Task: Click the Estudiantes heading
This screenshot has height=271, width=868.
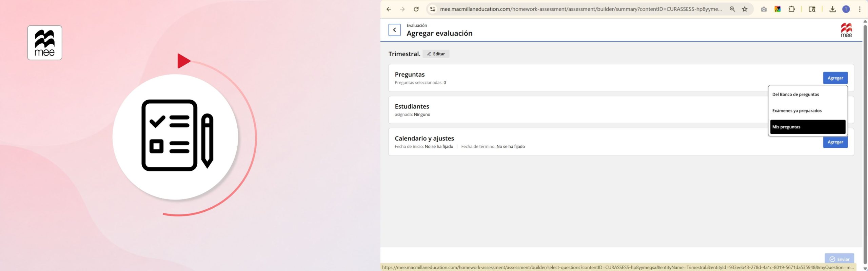Action: [x=412, y=106]
